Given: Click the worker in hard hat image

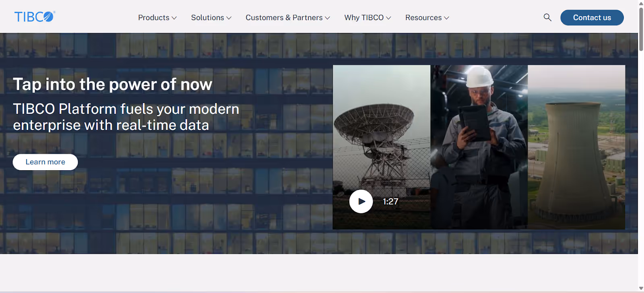Looking at the screenshot, I should [479, 147].
